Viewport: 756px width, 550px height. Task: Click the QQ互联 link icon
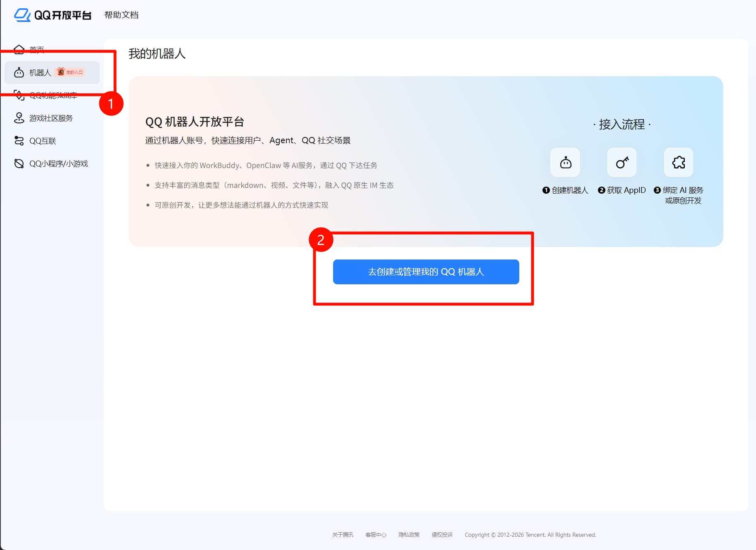[x=19, y=141]
